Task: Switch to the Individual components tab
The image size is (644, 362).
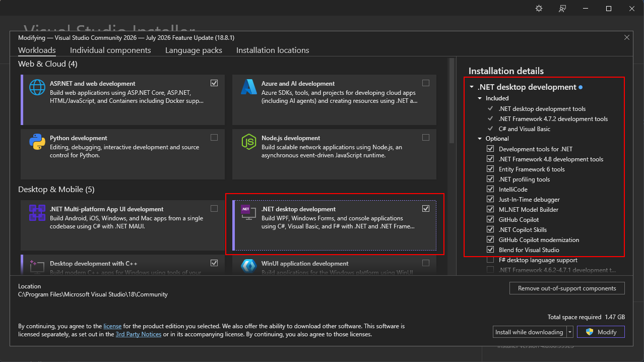Action: point(110,50)
